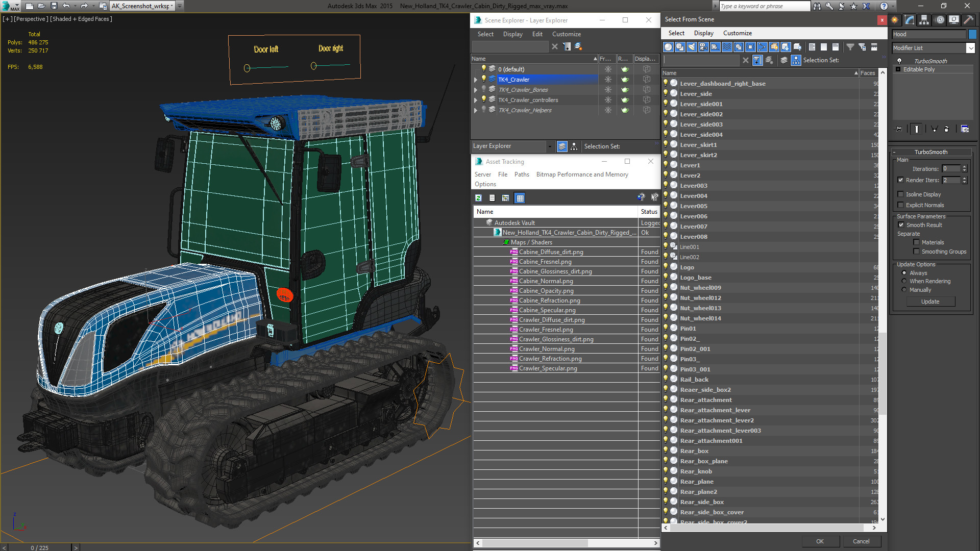
Task: Select the Manually update option
Action: [x=904, y=290]
